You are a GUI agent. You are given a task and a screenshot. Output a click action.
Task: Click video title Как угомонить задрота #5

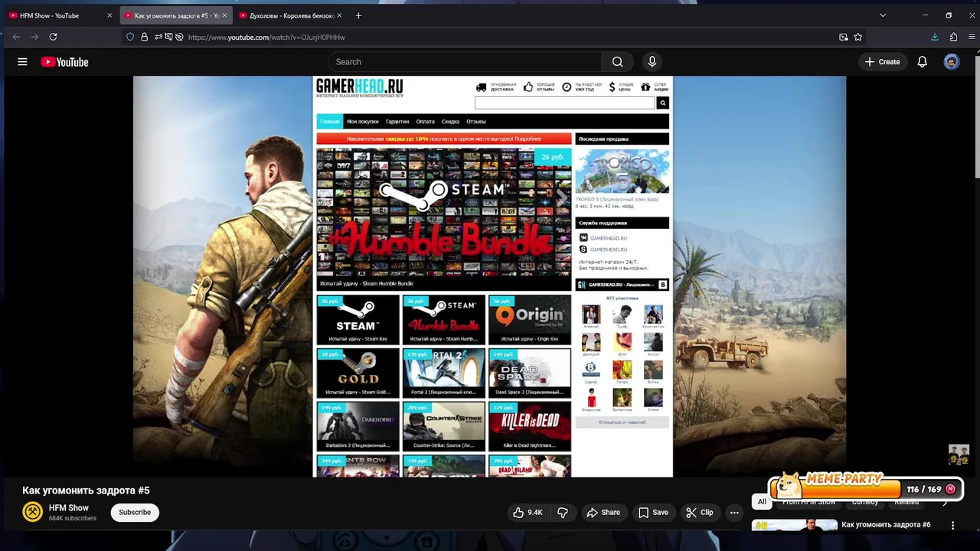(86, 491)
